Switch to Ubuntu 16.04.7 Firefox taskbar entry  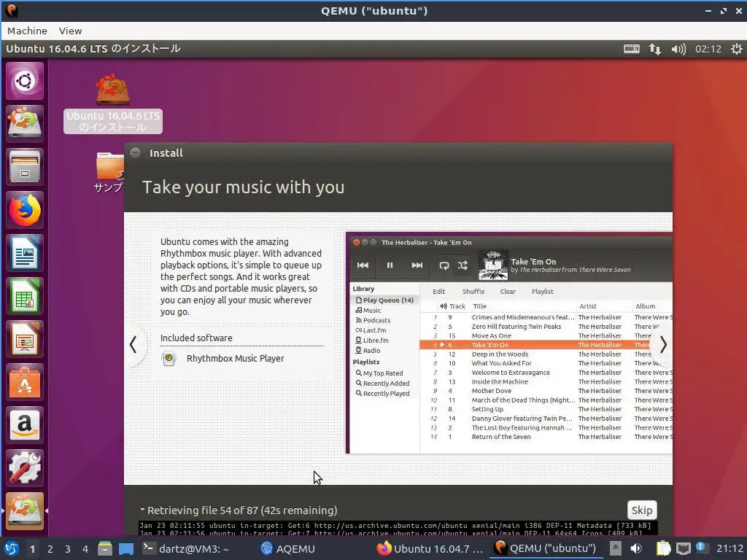pyautogui.click(x=430, y=548)
